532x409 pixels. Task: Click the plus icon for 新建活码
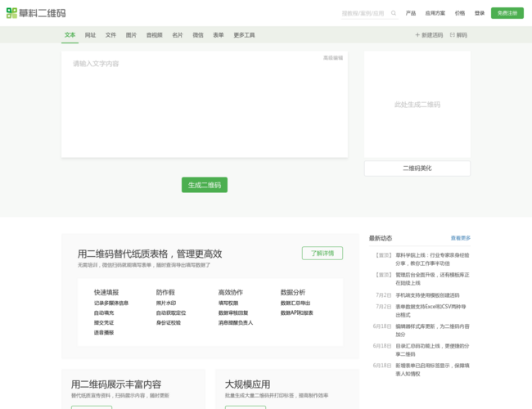(418, 35)
